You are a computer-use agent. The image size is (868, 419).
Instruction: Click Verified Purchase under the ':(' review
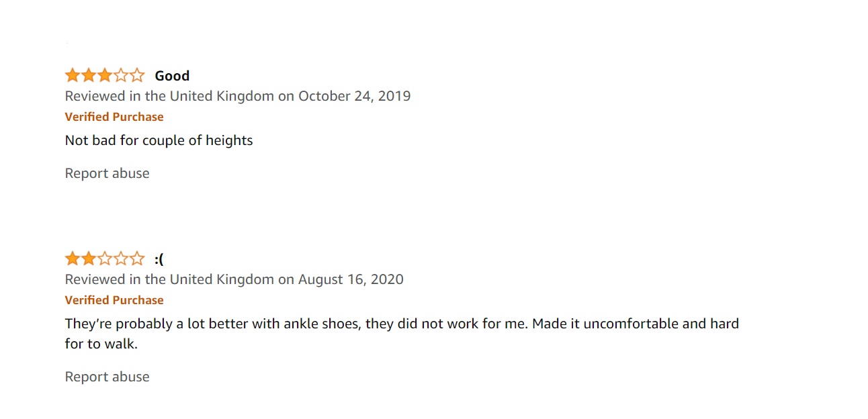point(114,300)
